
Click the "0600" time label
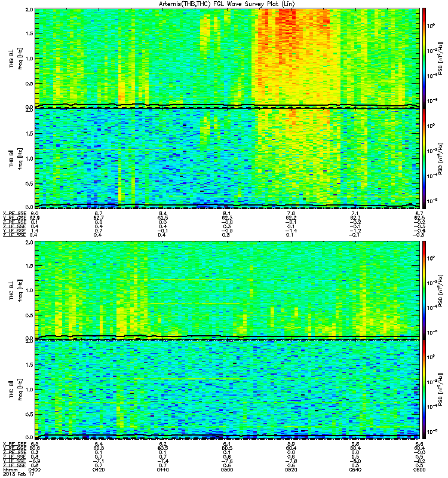(x=419, y=470)
